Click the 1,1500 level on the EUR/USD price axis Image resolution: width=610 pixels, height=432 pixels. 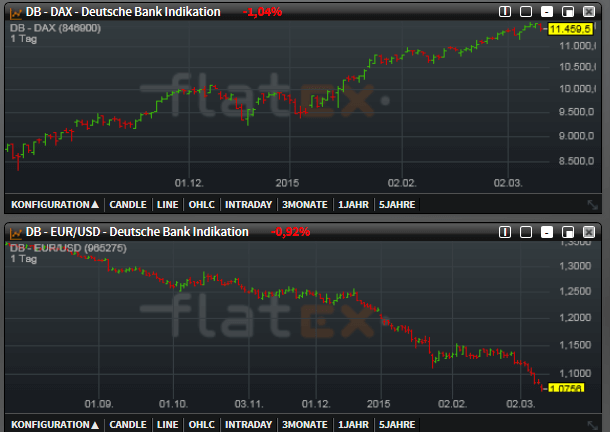(x=575, y=345)
